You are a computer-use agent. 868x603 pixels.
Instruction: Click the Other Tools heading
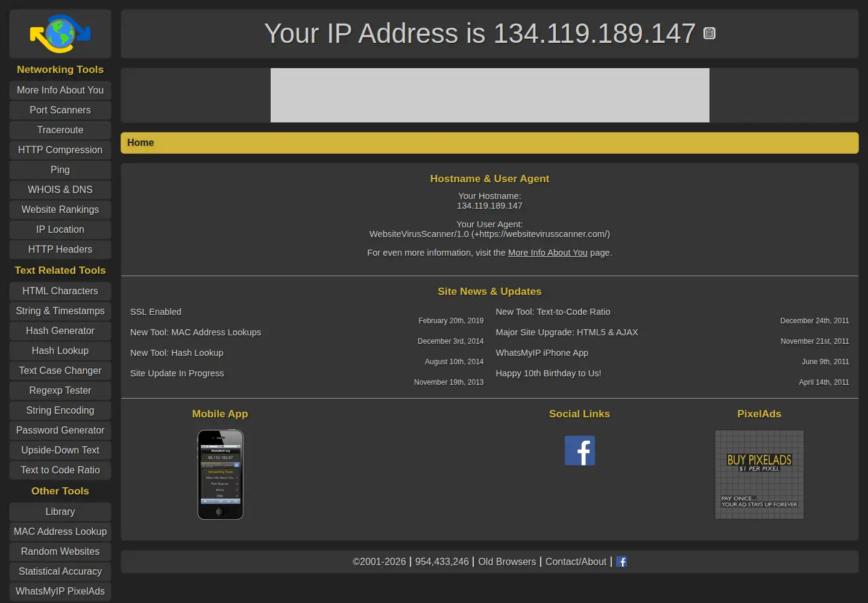click(x=60, y=491)
